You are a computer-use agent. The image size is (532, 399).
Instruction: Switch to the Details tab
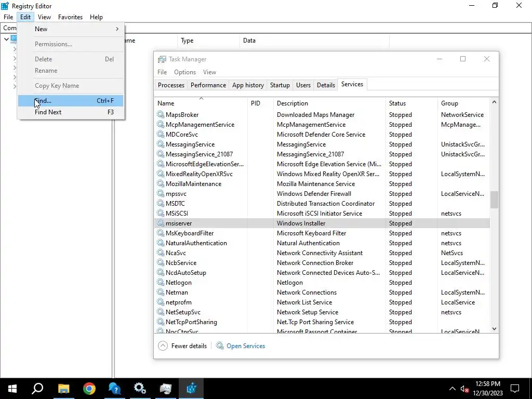click(326, 85)
